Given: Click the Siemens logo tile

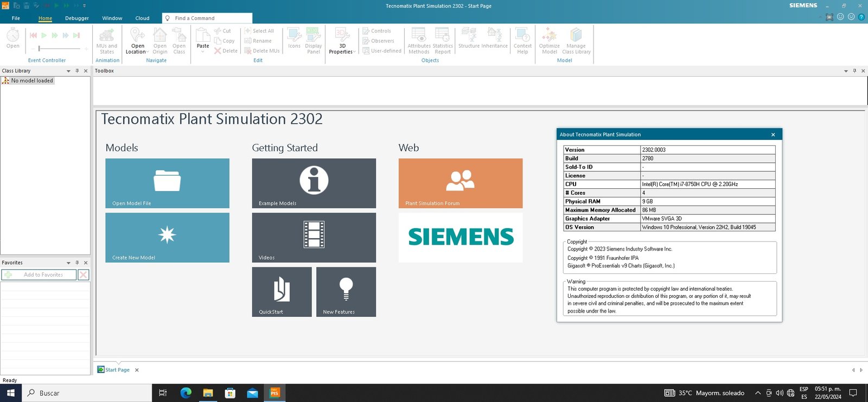Looking at the screenshot, I should pyautogui.click(x=461, y=237).
